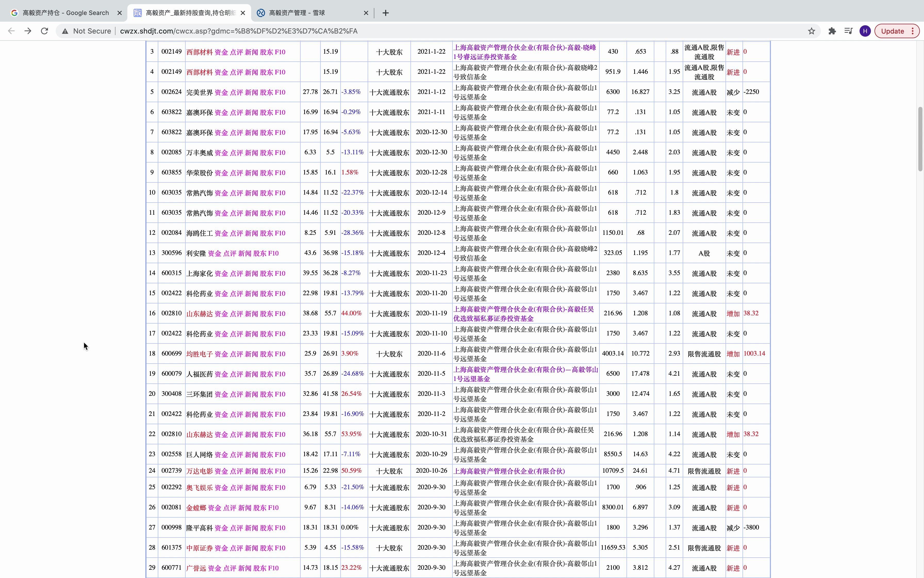Open 上海高毅资产管理合伙企业 link in 万达电影 row
This screenshot has height=578, width=924.
(x=509, y=471)
